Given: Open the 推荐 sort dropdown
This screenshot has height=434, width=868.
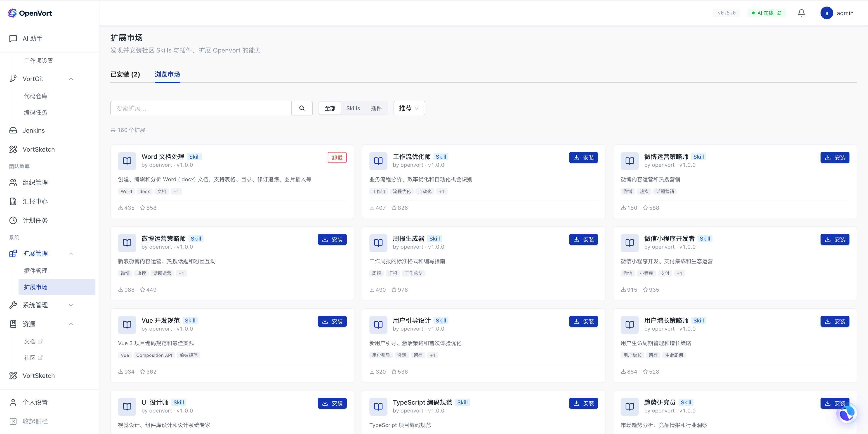Looking at the screenshot, I should (409, 108).
